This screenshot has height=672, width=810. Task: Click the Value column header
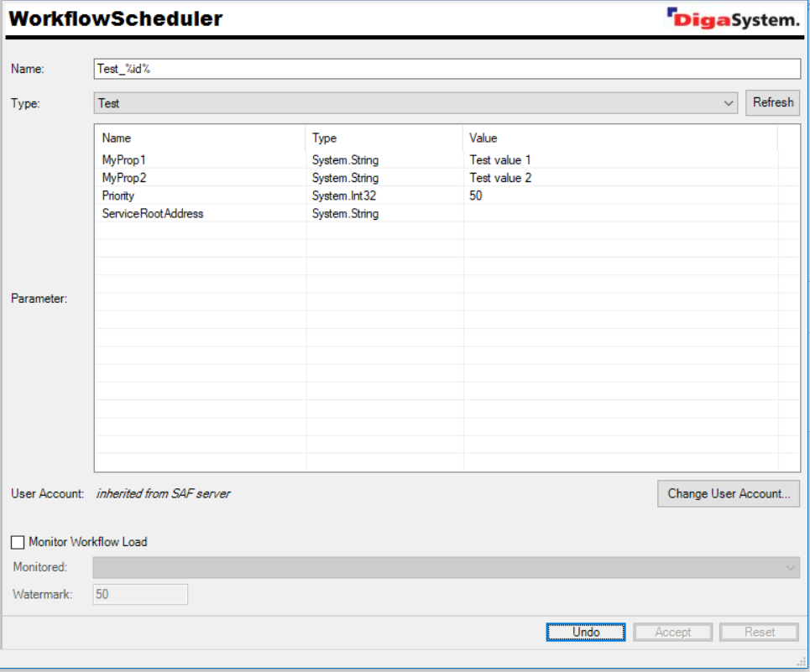[483, 138]
